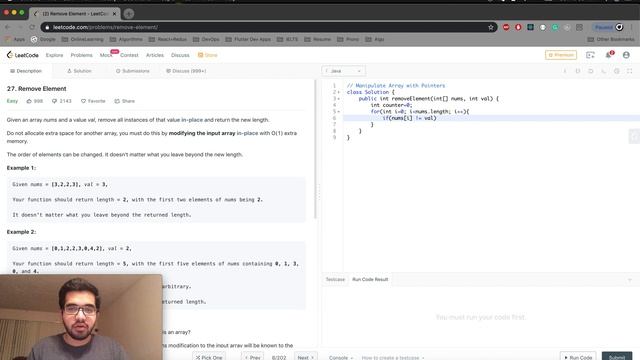Viewport: 640px width, 360px height.
Task: Add problem to Favorite
Action: point(93,101)
